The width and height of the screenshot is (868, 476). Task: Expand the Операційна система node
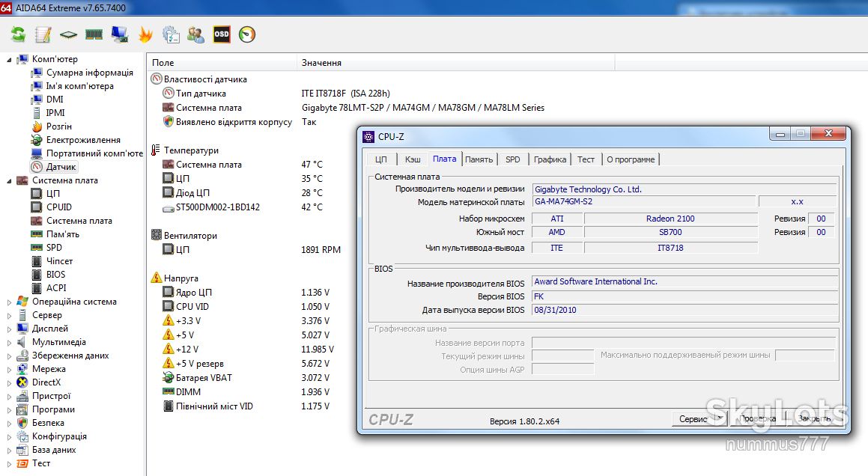click(9, 302)
